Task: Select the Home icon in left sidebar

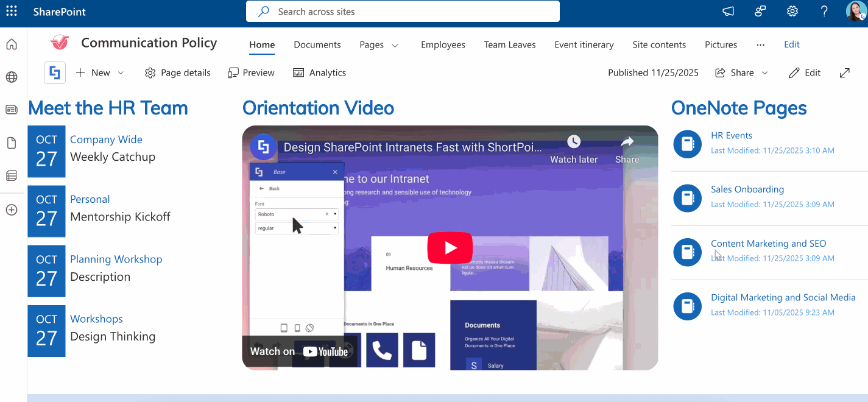Action: [12, 44]
